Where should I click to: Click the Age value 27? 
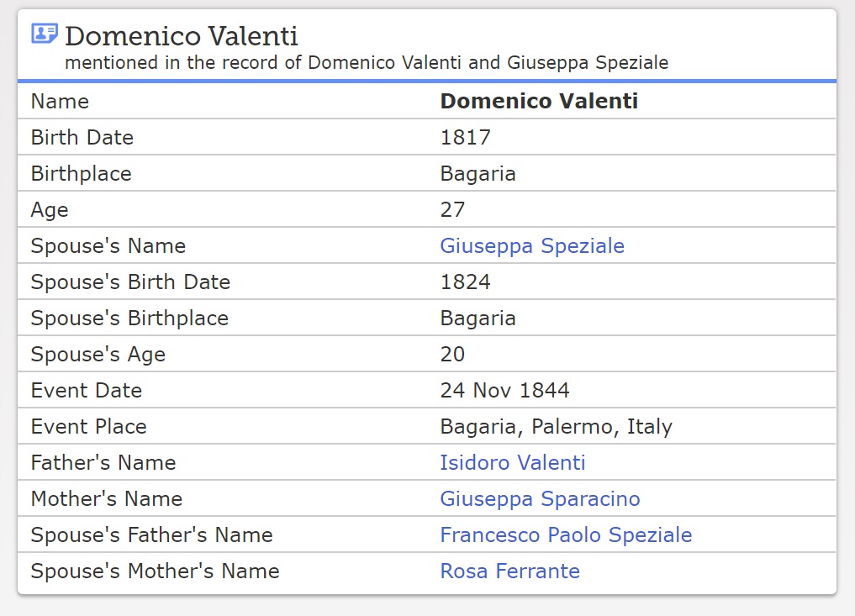coord(452,210)
